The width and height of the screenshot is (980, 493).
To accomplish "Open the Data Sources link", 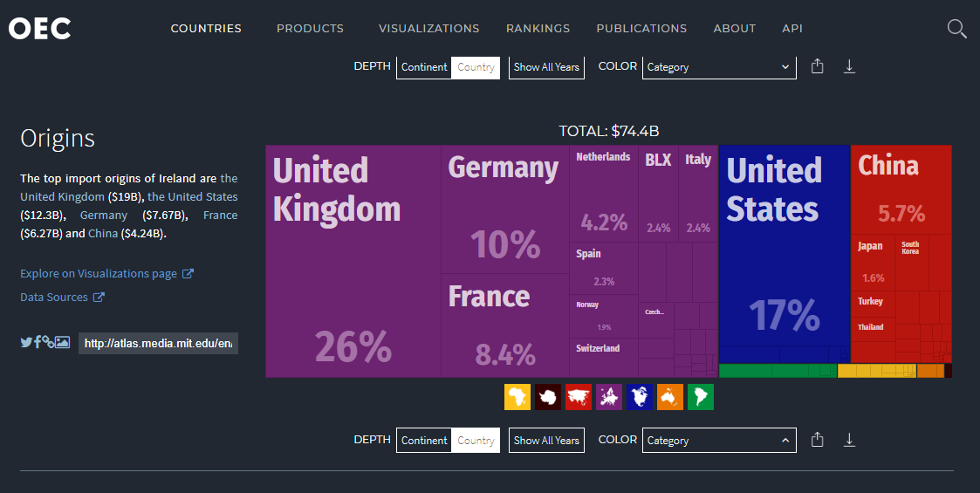I will pos(62,297).
